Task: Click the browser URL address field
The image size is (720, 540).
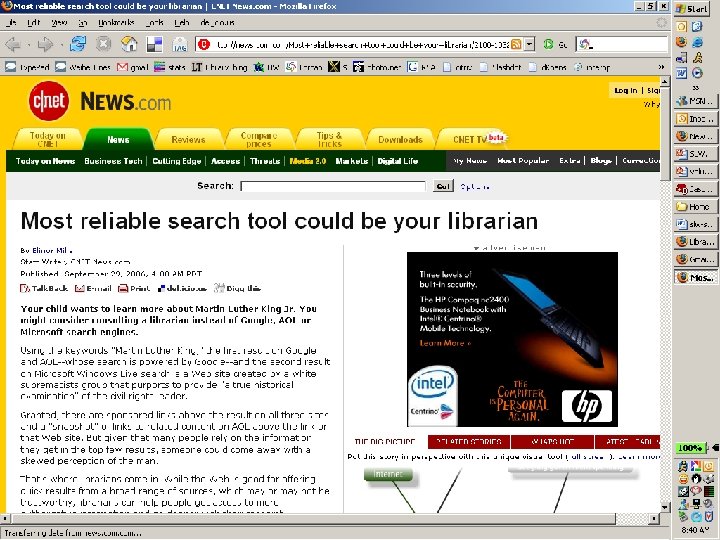Action: pyautogui.click(x=363, y=45)
